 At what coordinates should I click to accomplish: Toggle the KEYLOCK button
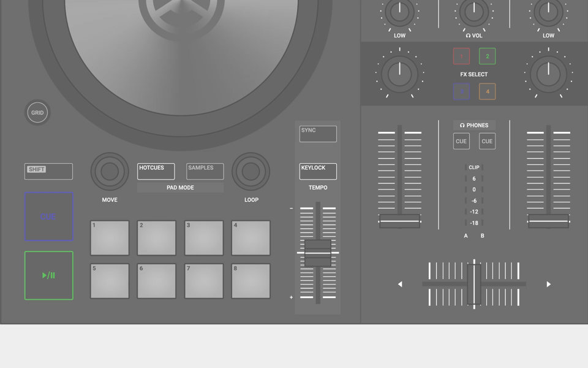pos(318,172)
